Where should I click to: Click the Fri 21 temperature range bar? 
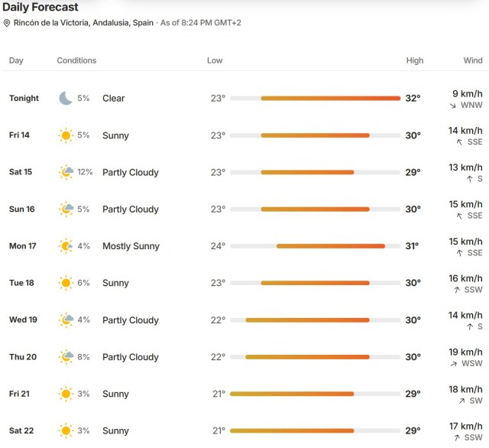click(x=316, y=394)
